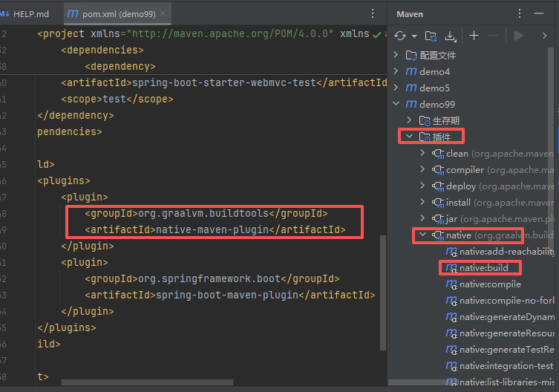This screenshot has width=559, height=392.
Task: Select demo5 Maven module icon
Action: (x=411, y=88)
